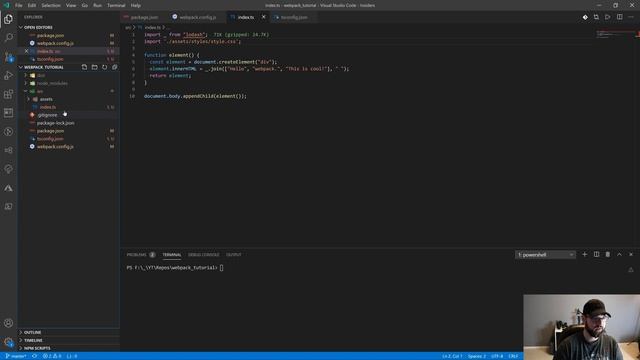Open the editor More Actions menu

point(631,17)
